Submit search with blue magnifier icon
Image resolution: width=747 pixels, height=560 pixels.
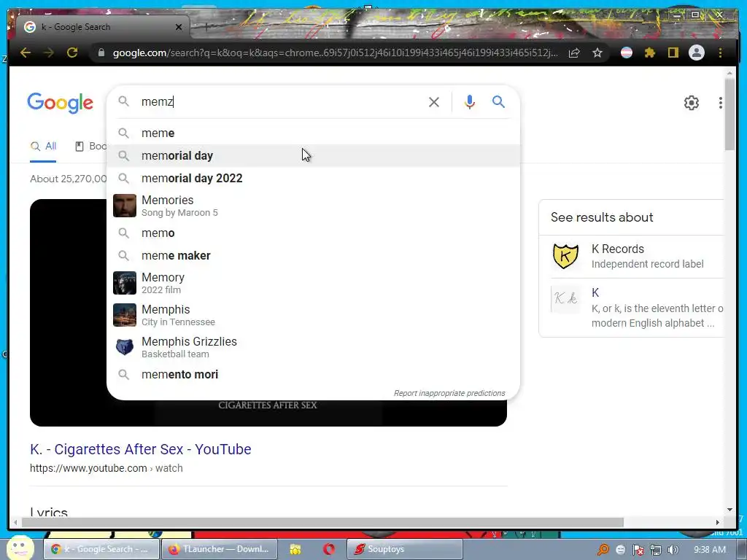click(498, 102)
